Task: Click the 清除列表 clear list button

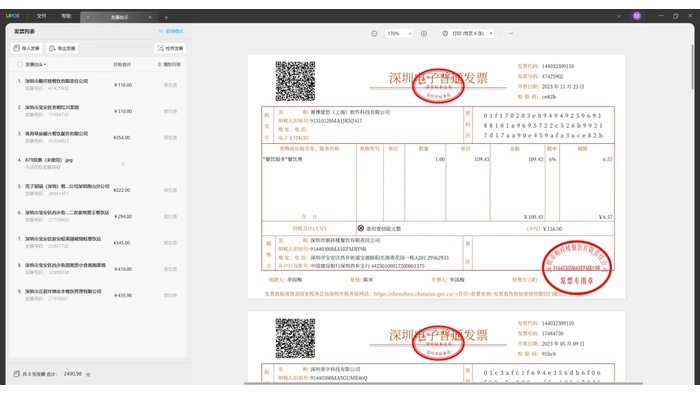Action: pos(169,64)
